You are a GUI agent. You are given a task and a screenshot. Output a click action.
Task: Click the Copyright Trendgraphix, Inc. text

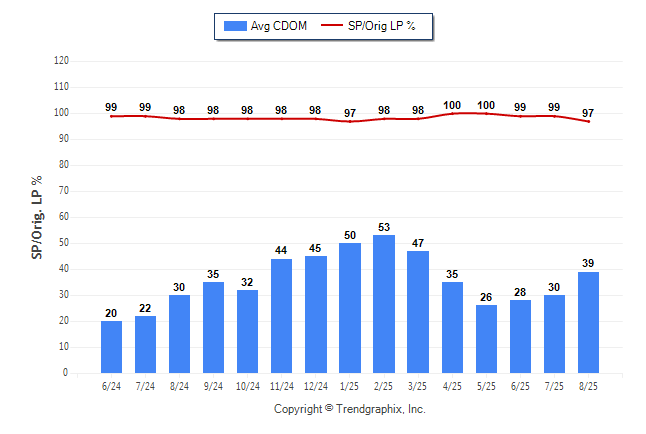350,409
